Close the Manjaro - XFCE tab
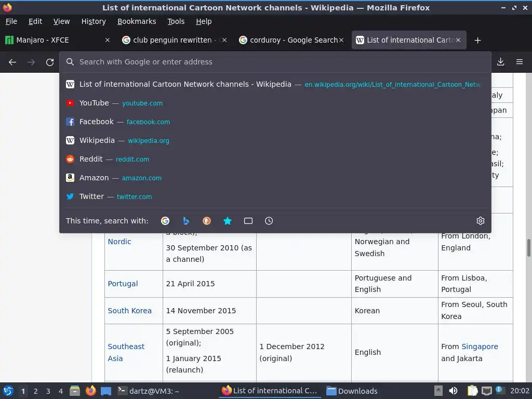532x399 pixels. 107,40
